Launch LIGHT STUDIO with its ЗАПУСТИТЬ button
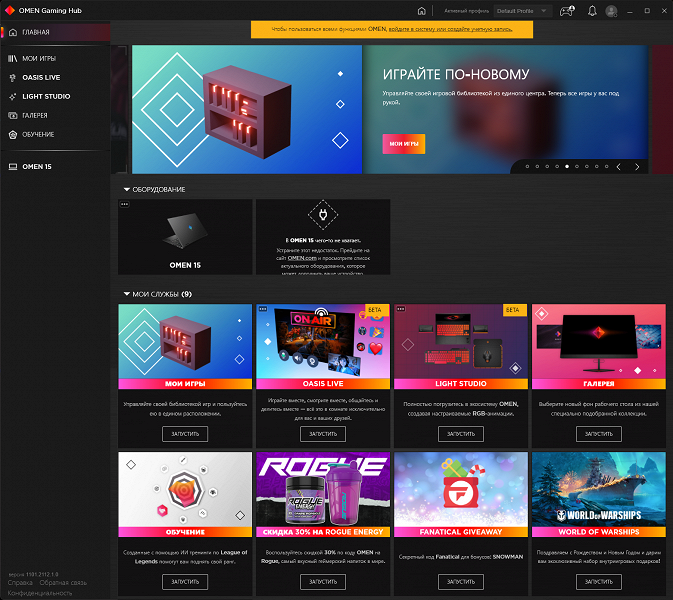This screenshot has height=600, width=673. tap(461, 434)
